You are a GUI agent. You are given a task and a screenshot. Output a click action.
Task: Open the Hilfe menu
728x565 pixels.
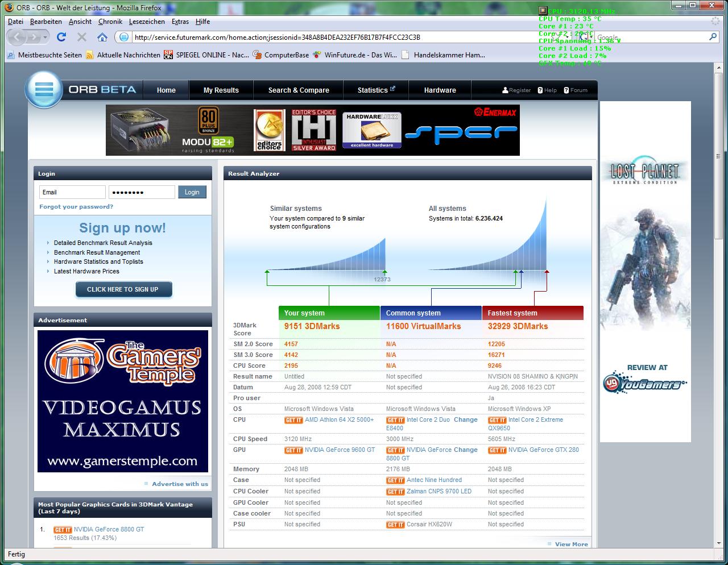coord(202,22)
